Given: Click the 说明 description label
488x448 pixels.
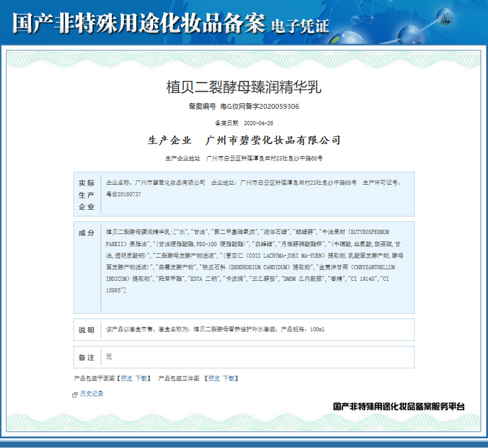Looking at the screenshot, I should 86,330.
